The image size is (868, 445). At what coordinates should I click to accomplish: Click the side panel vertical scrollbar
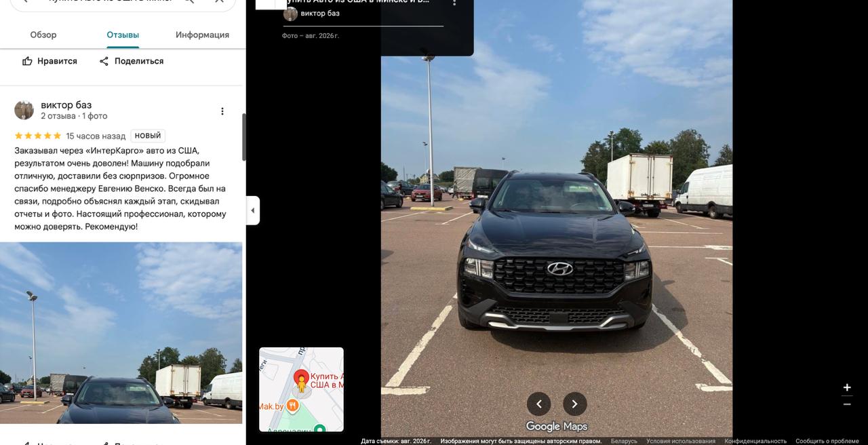coord(243,137)
